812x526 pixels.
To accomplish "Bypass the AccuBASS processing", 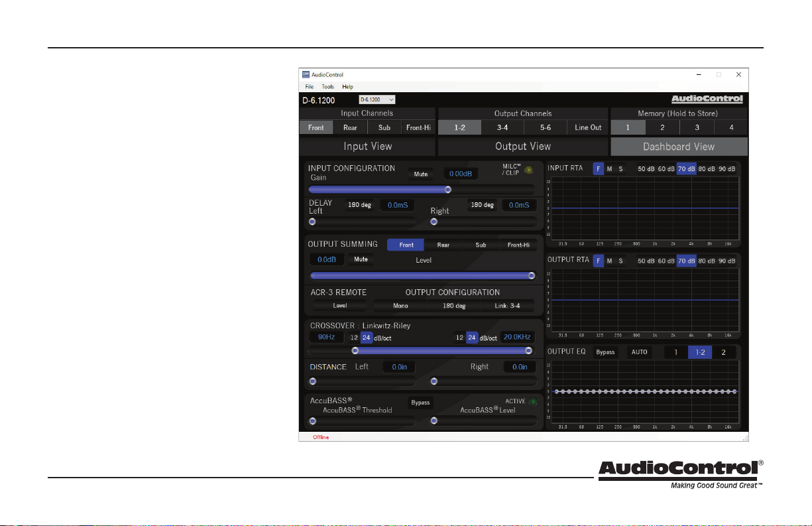I will tap(420, 403).
